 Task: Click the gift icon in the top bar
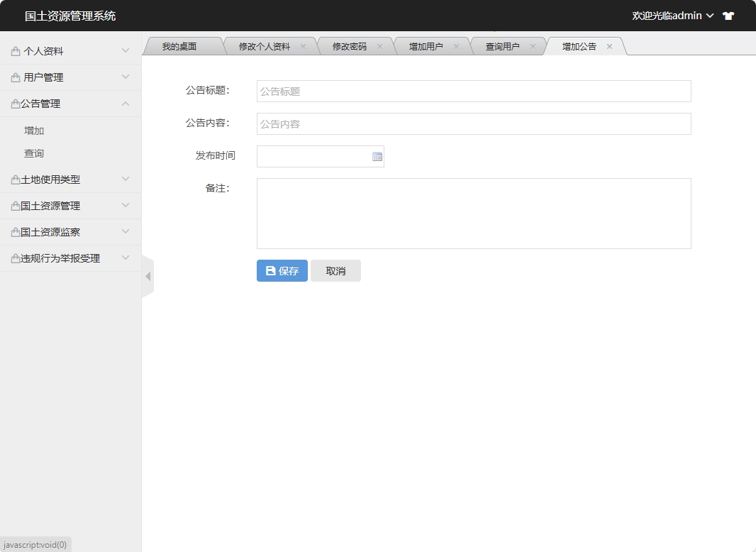tap(728, 15)
